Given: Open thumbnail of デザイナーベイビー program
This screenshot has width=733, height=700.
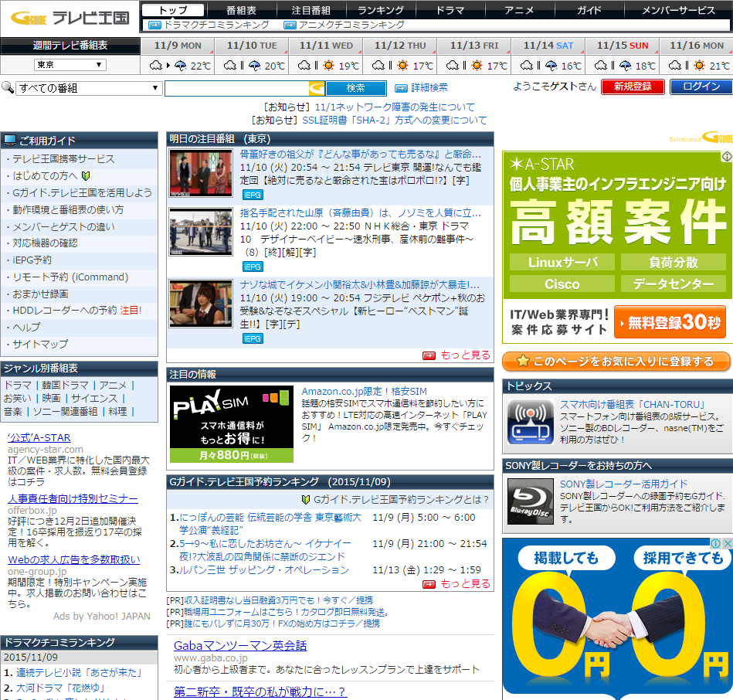Looking at the screenshot, I should click(x=201, y=232).
